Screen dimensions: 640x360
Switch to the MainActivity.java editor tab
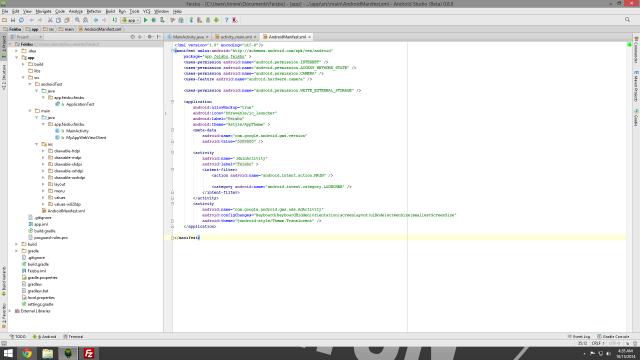188,37
